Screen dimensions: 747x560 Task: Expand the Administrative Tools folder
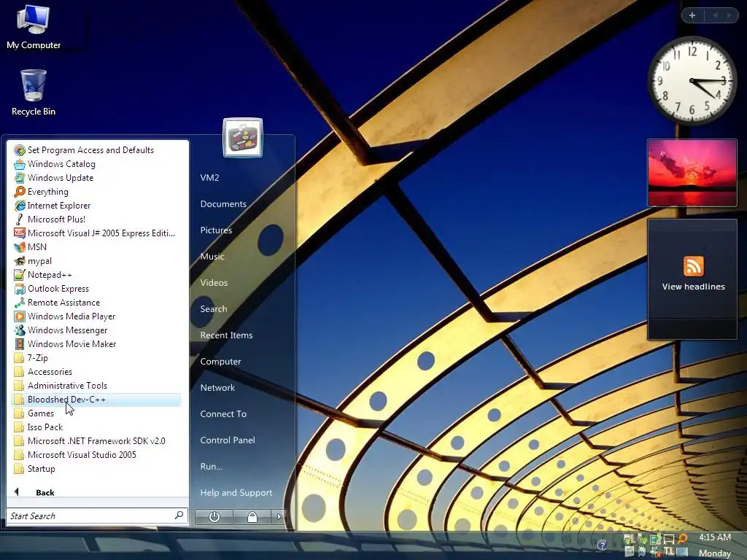coord(96,385)
